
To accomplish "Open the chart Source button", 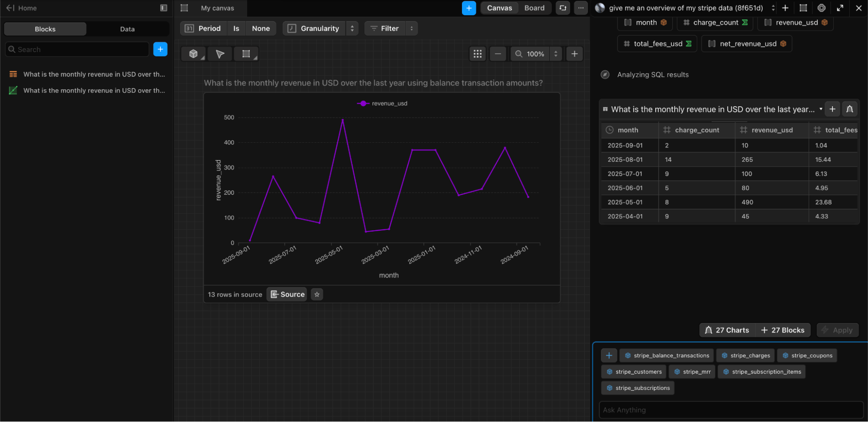I will (x=287, y=294).
